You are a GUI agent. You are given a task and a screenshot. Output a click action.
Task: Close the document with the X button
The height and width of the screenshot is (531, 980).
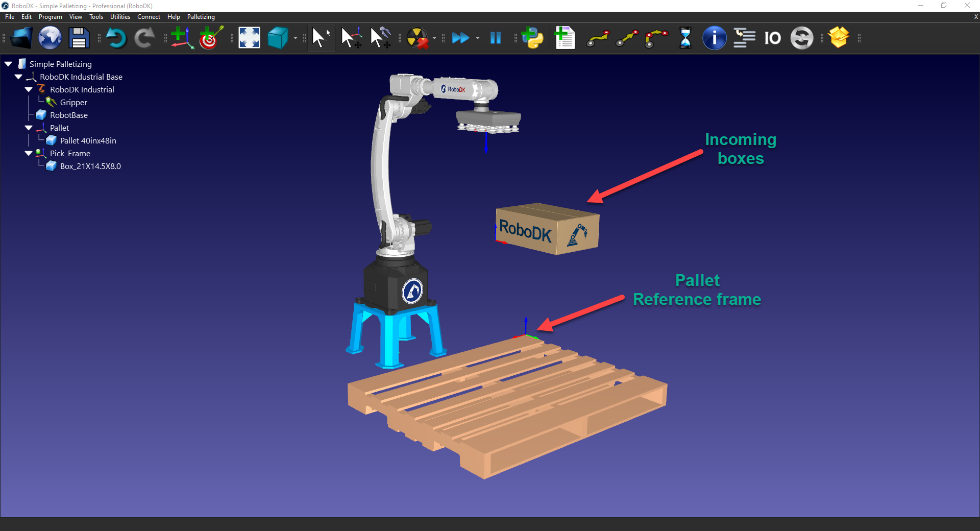point(975,17)
